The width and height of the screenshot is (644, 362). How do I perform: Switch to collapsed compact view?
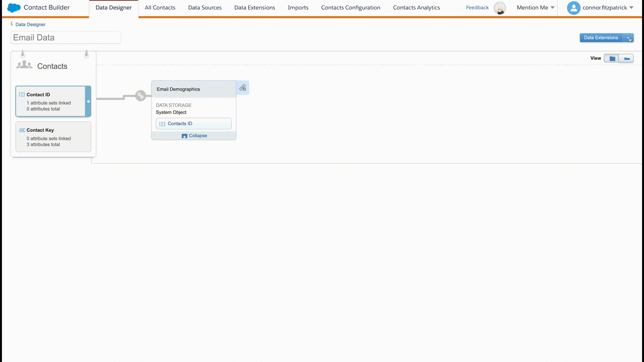(x=626, y=58)
